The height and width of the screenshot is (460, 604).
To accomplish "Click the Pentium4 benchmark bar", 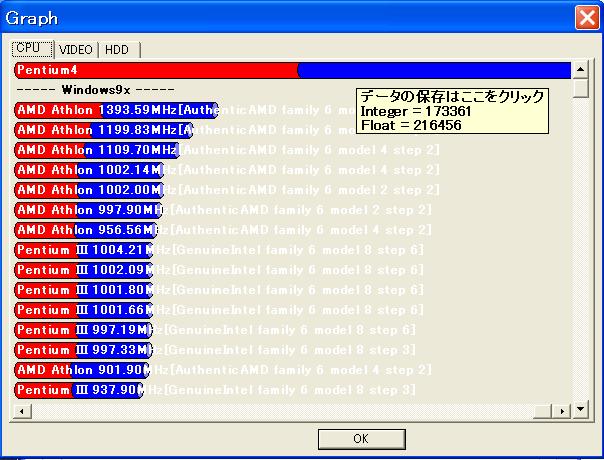I will point(293,71).
